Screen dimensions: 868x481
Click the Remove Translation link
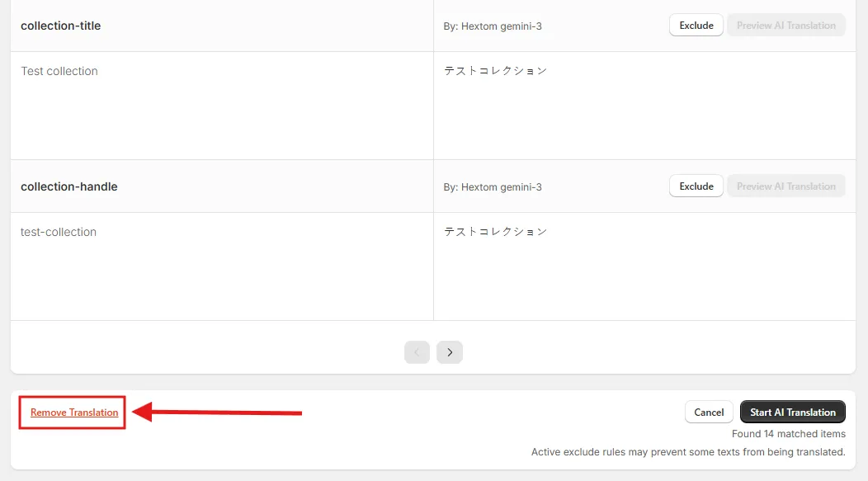74,413
